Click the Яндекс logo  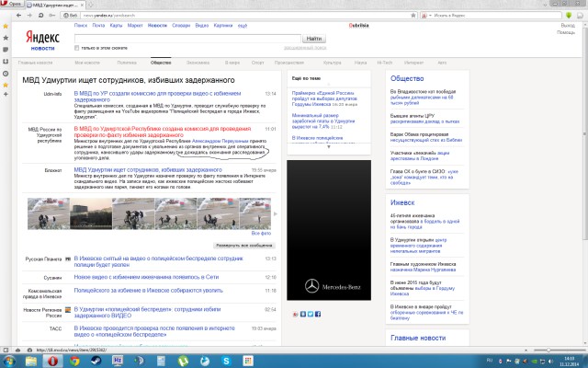click(42, 38)
